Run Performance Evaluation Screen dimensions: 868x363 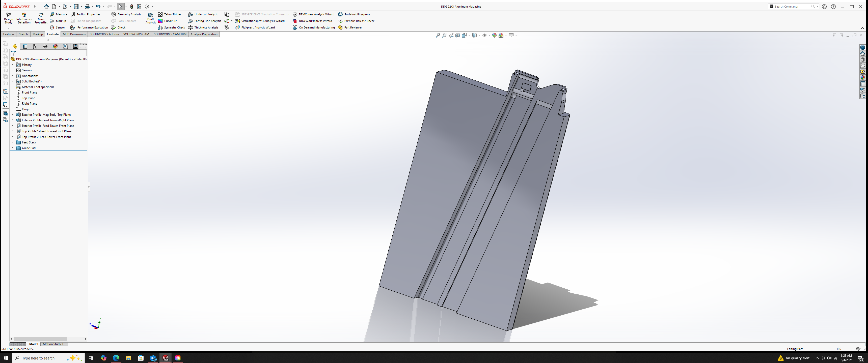click(x=89, y=28)
